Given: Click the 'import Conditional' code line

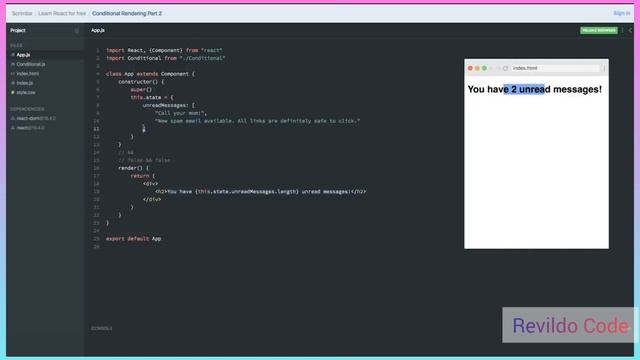Looking at the screenshot, I should click(x=165, y=58).
